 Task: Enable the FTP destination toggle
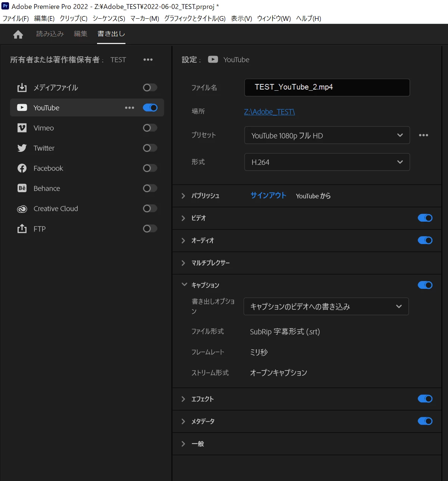[x=150, y=228]
